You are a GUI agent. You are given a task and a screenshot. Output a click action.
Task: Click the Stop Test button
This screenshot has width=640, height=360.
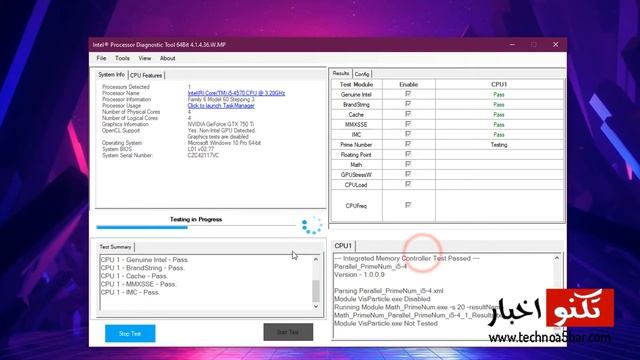click(x=130, y=333)
